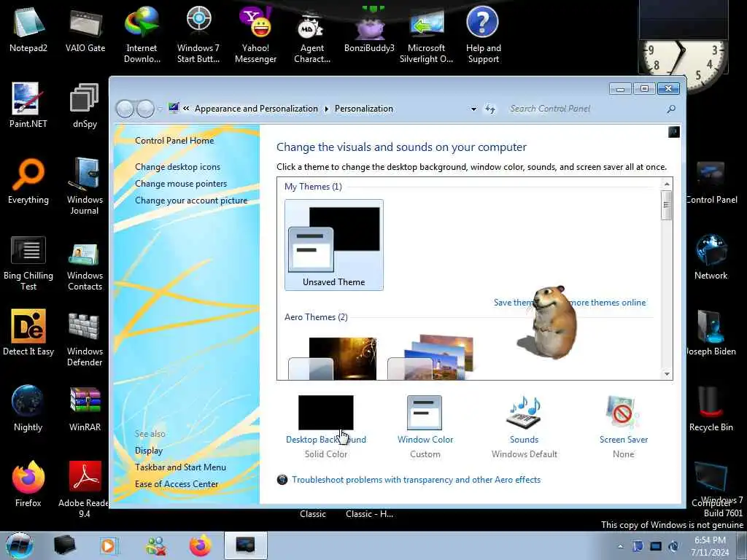Screen dimensions: 747x560
Task: Open Microsoft Silverlight desktop icon
Action: pyautogui.click(x=426, y=36)
